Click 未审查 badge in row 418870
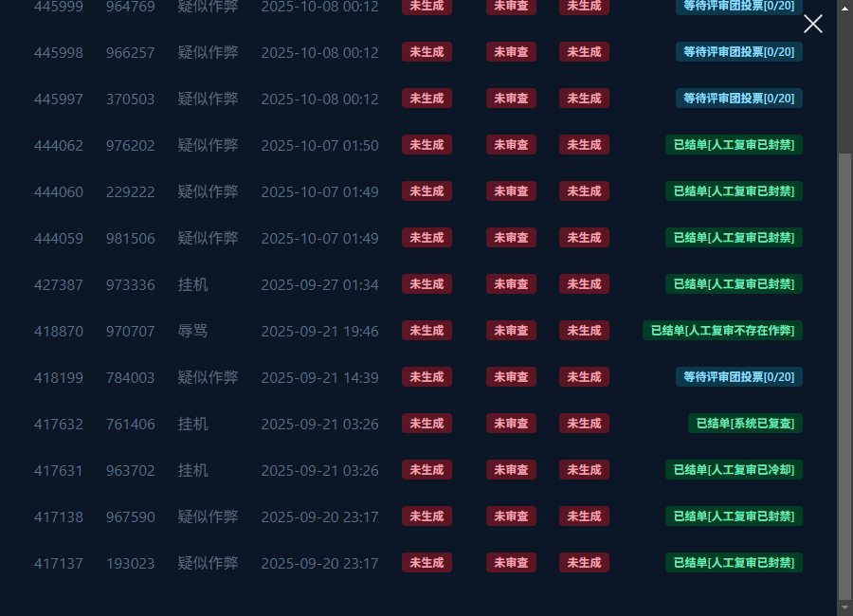The height and width of the screenshot is (616, 853). click(511, 331)
